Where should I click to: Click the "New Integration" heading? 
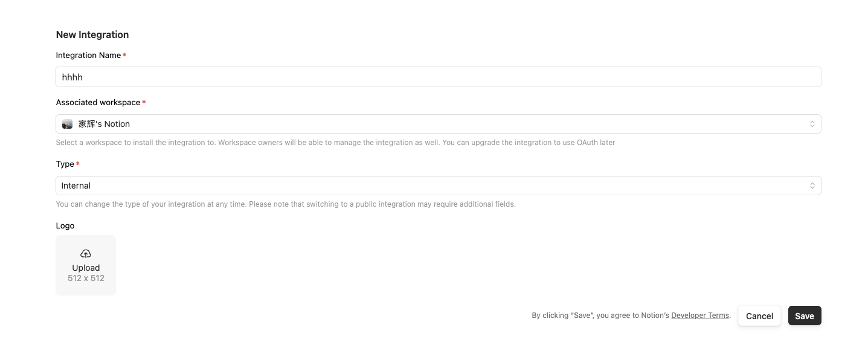(x=92, y=35)
